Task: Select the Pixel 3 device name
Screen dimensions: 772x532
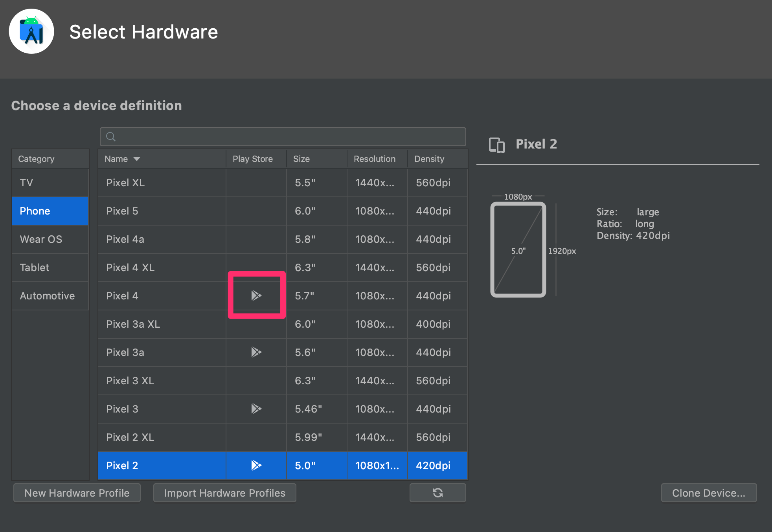Action: (122, 409)
